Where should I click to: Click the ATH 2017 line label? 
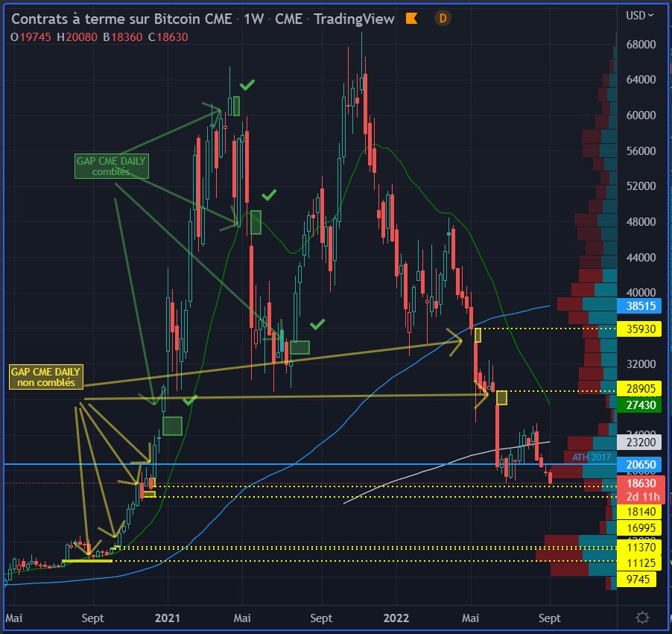(x=592, y=457)
